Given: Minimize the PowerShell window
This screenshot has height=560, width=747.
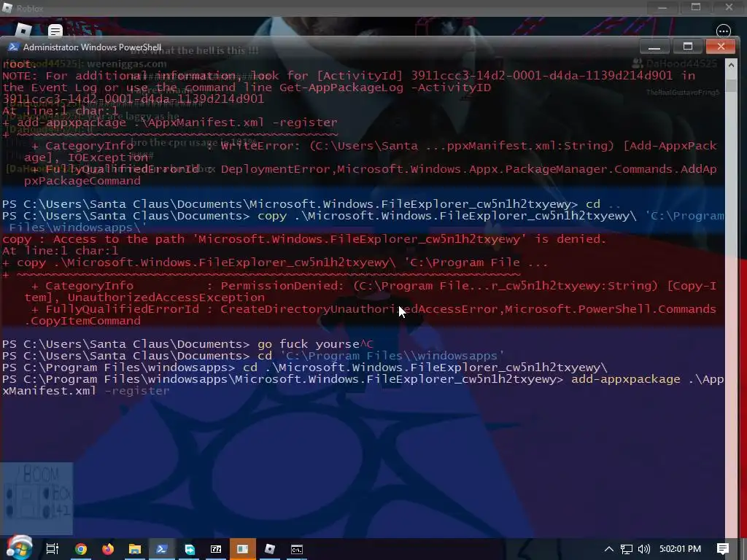Looking at the screenshot, I should coord(654,46).
